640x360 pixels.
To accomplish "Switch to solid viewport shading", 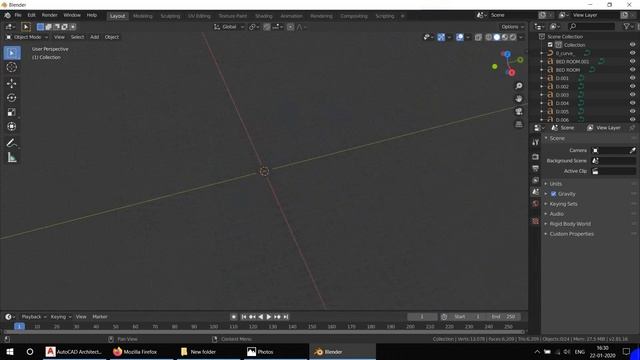I will point(497,37).
